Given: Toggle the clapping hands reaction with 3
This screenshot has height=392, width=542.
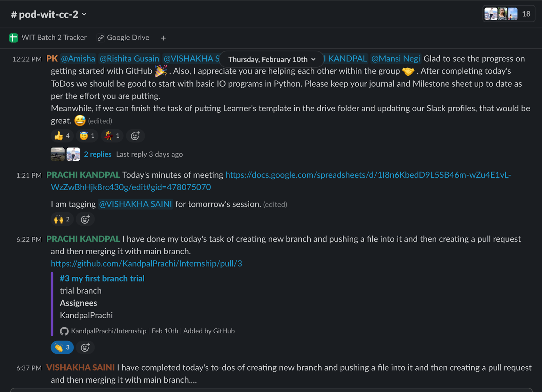Looking at the screenshot, I should point(62,347).
